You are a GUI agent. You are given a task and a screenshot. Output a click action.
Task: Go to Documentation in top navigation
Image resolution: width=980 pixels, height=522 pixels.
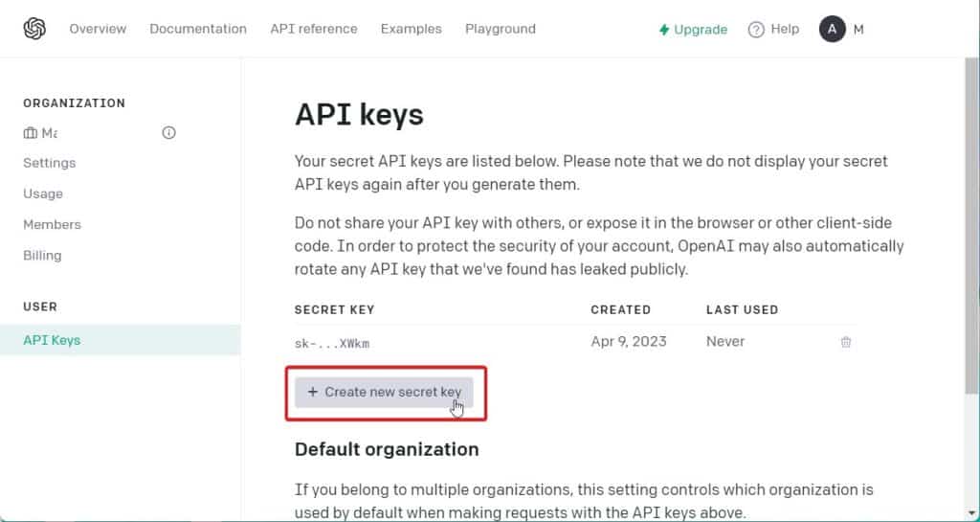point(198,29)
